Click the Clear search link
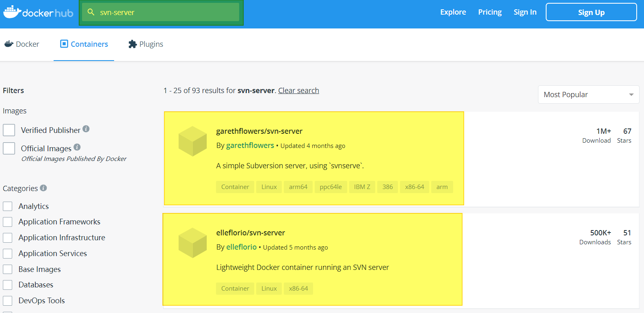The image size is (644, 313). pos(298,91)
